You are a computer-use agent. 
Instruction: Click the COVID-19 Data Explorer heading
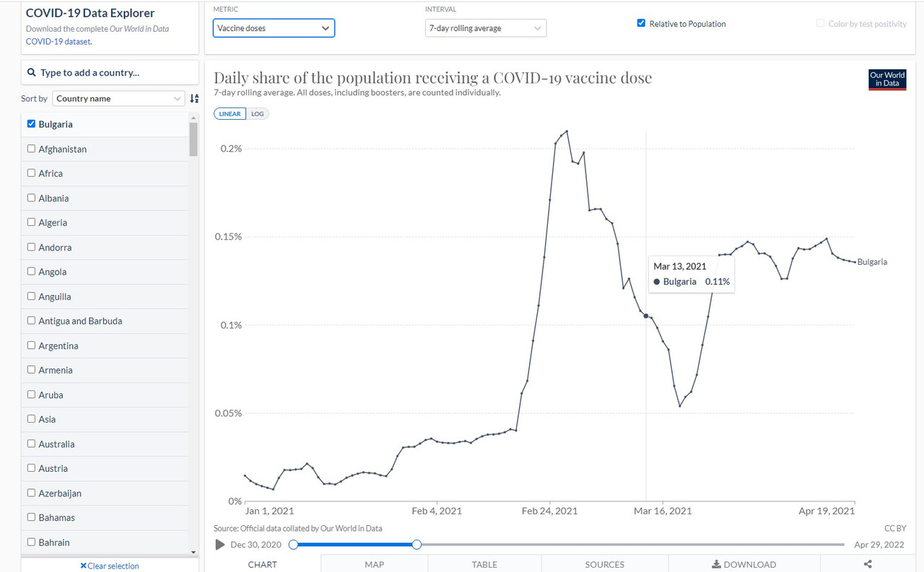(90, 13)
